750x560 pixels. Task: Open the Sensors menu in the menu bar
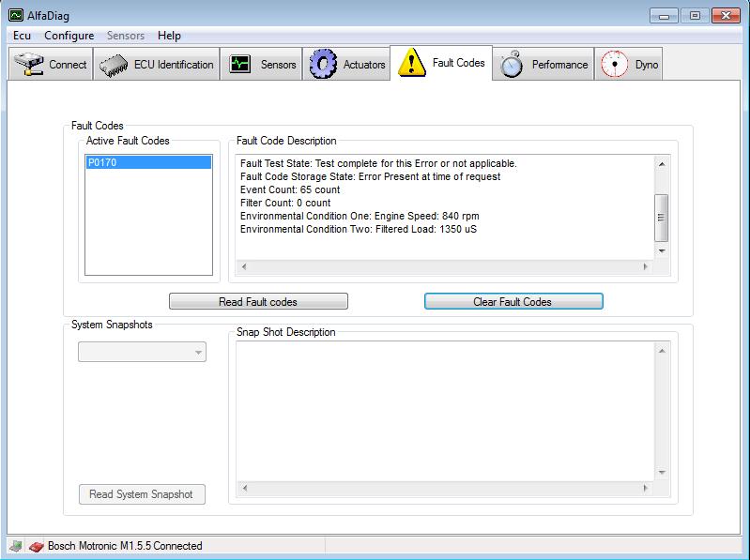(126, 36)
